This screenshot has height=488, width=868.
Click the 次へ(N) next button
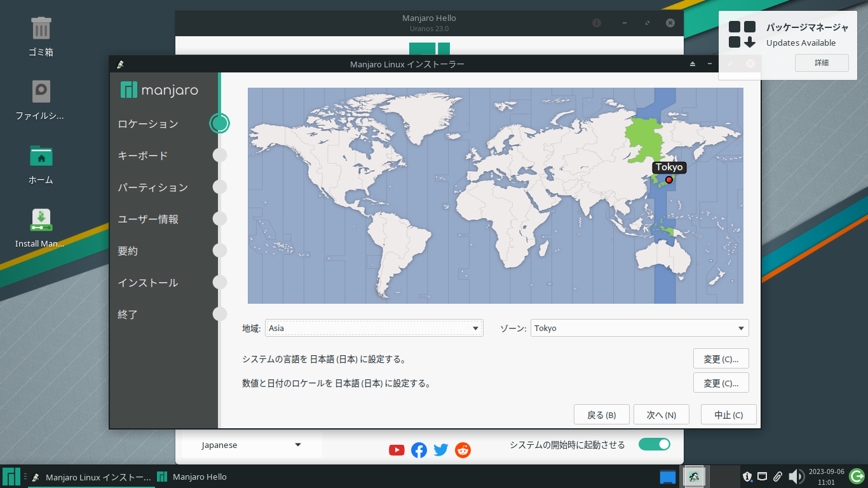[x=661, y=415]
